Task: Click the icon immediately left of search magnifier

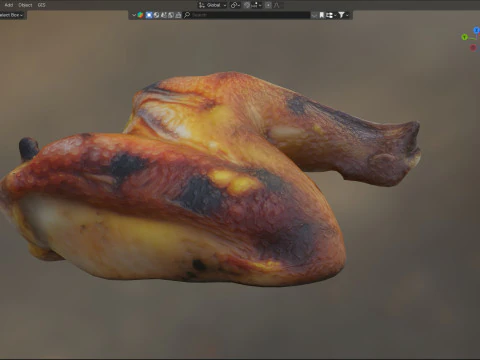Action: point(178,15)
